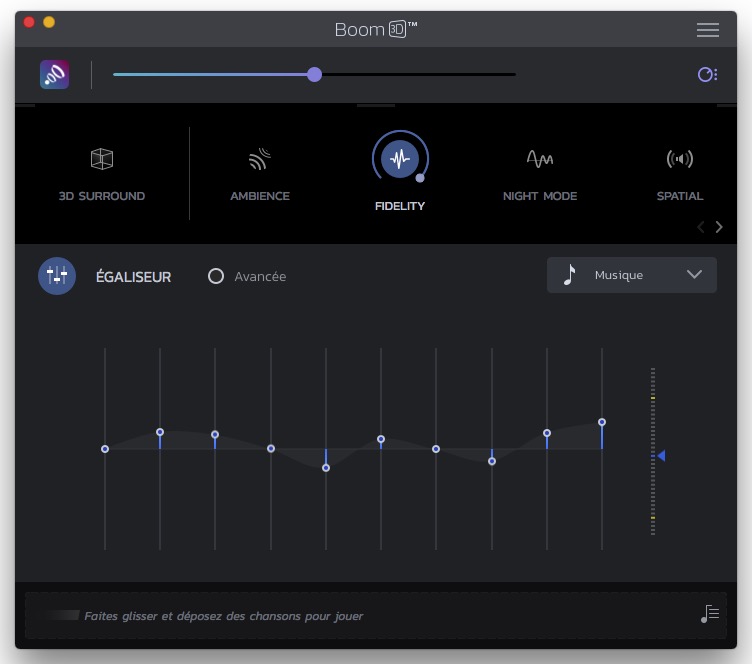Click the Boom 3D app logo icon

tap(54, 74)
